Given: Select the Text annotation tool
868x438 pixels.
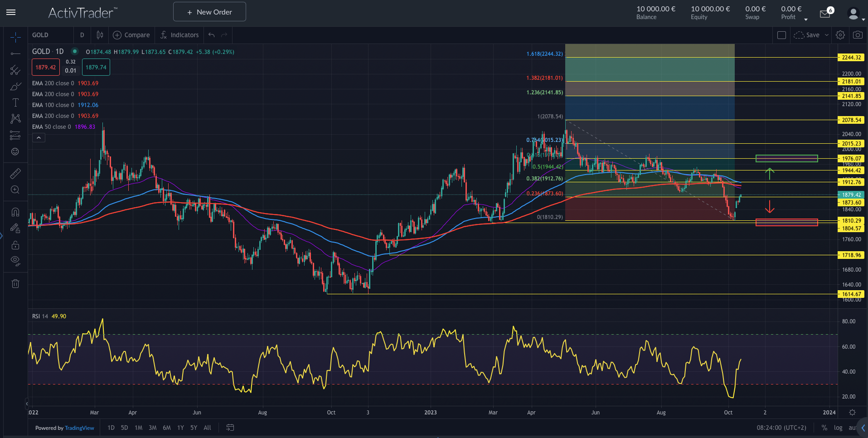Looking at the screenshot, I should click(15, 102).
